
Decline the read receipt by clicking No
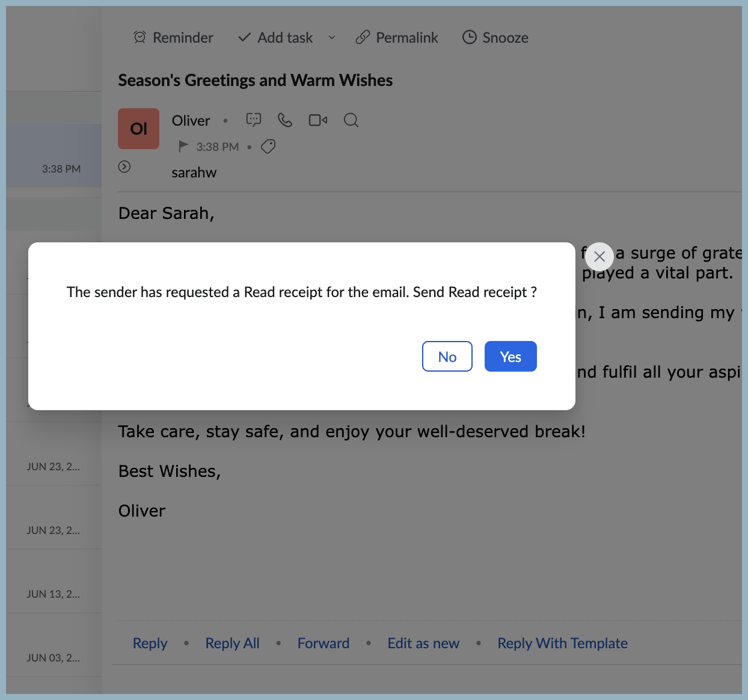click(447, 356)
